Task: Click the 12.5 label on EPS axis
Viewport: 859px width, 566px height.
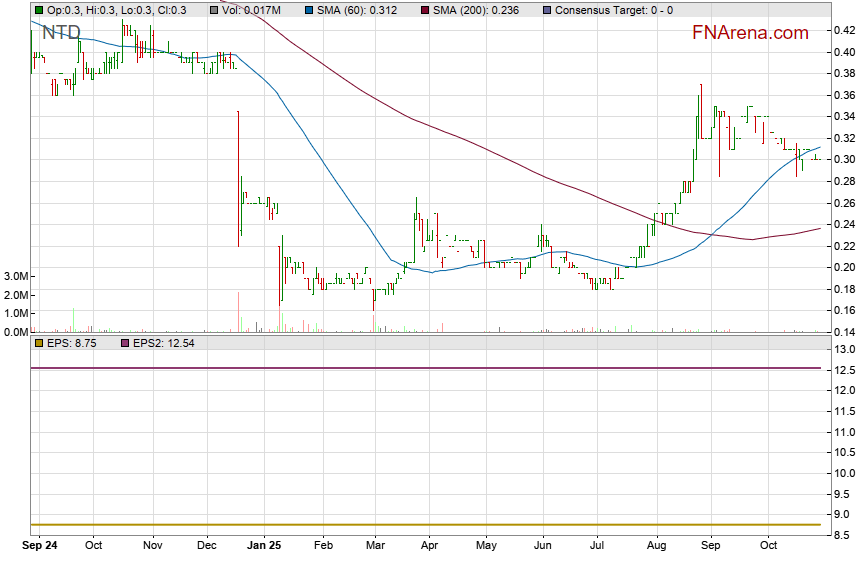Action: [x=843, y=370]
